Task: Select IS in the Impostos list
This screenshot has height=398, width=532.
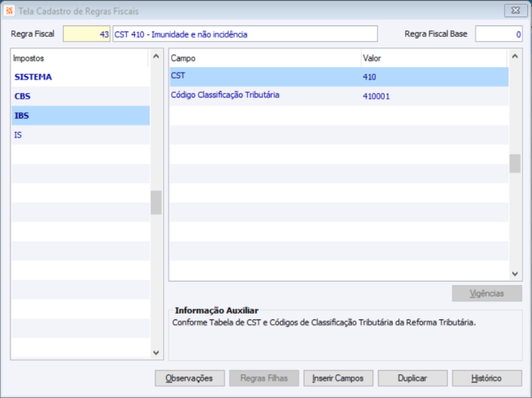Action: [80, 135]
